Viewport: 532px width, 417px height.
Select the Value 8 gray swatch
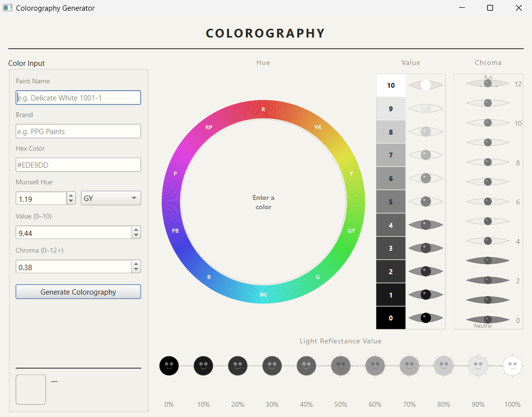(x=391, y=132)
